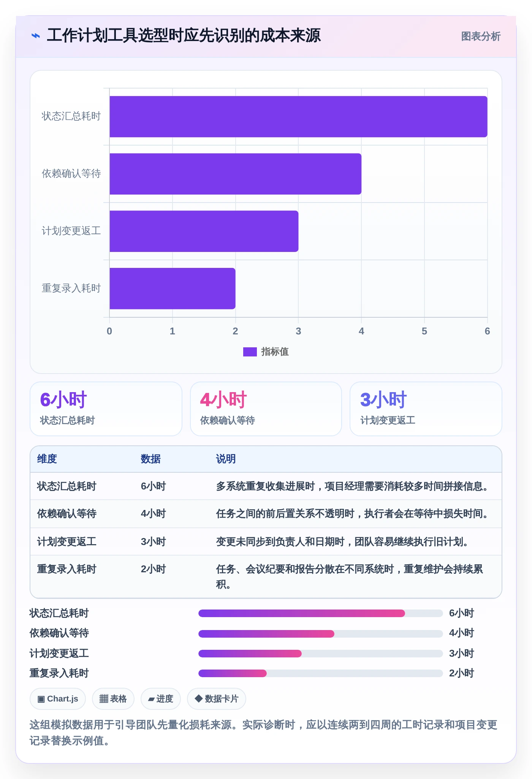Click the 依赖确认等待 progress bar

321,633
